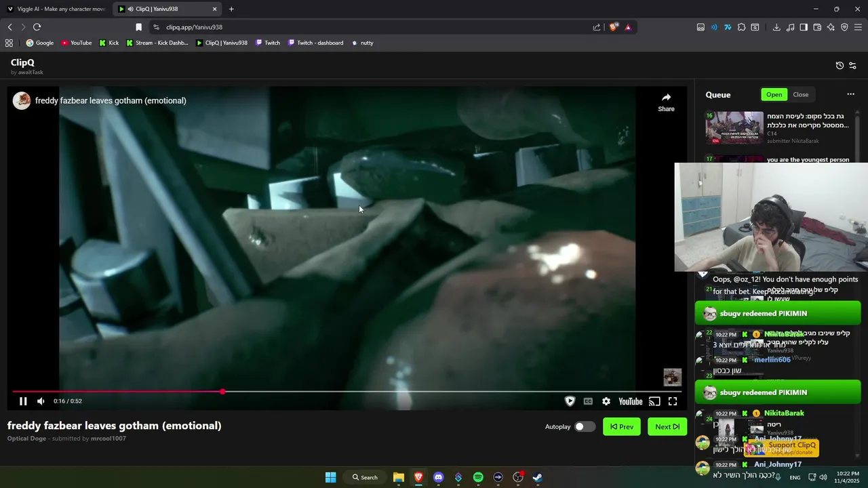
Task: Toggle the browser sidebar panel icon
Action: coord(804,27)
